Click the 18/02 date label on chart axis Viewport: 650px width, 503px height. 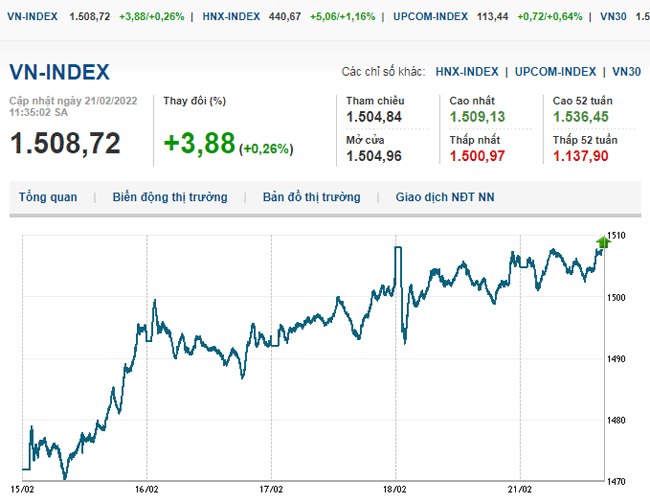coord(395,490)
